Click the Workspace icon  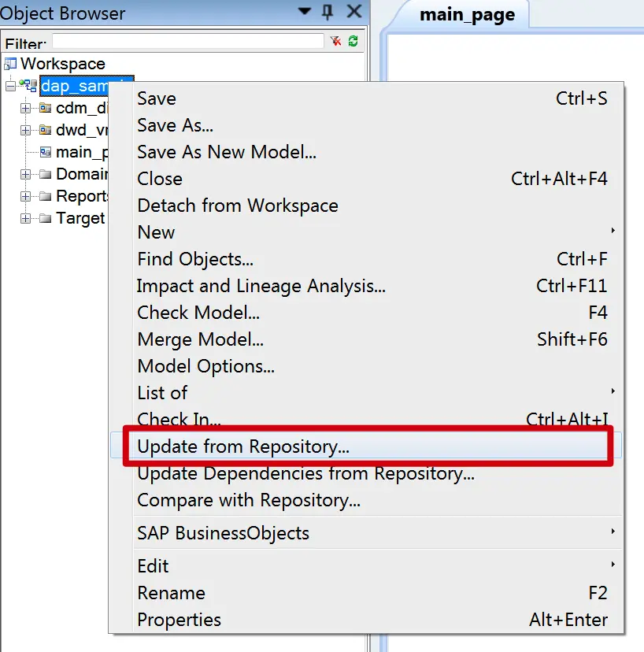10,64
